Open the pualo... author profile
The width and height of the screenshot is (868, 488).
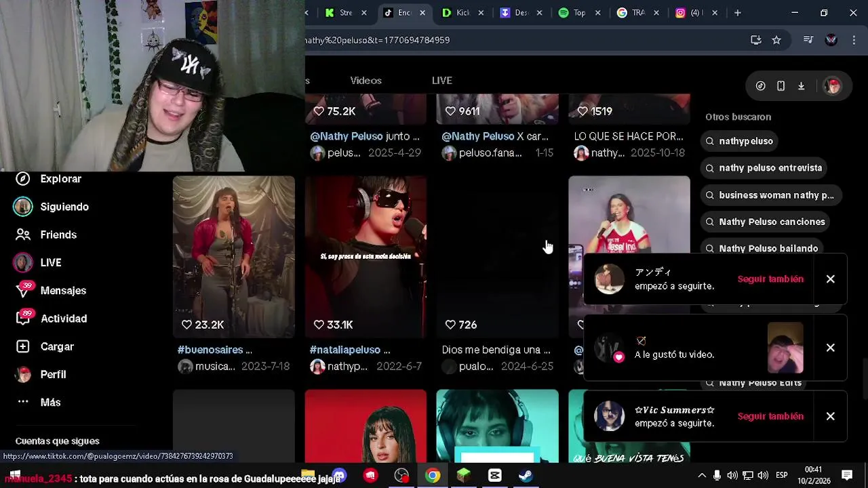(x=468, y=367)
